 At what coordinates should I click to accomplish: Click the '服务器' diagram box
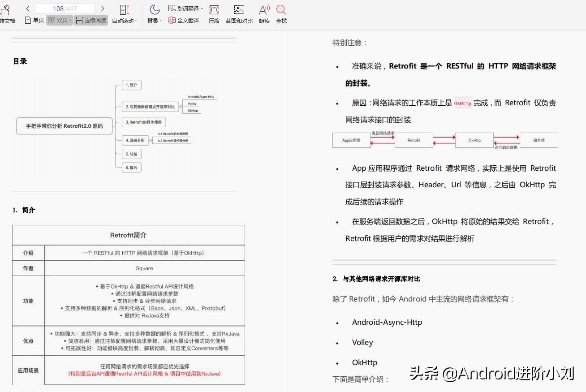pyautogui.click(x=539, y=140)
